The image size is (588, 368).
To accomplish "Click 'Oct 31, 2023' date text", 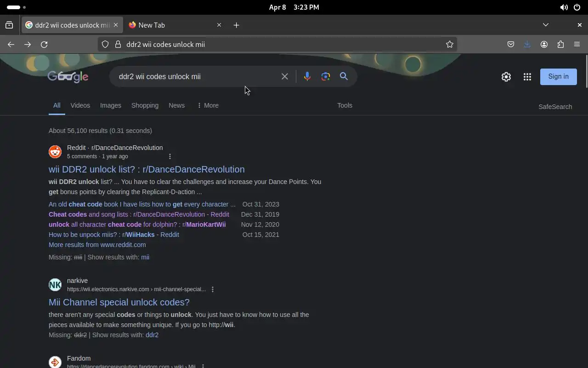I will tap(261, 204).
